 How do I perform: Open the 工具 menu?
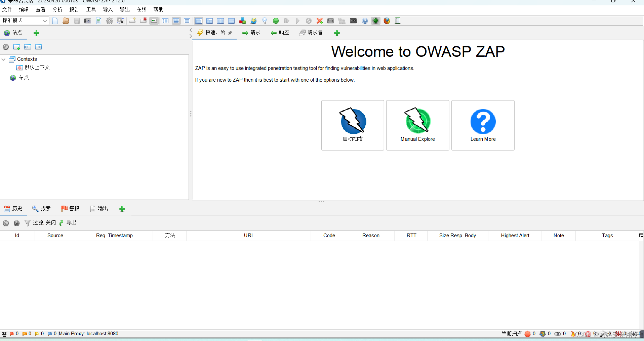pyautogui.click(x=91, y=9)
